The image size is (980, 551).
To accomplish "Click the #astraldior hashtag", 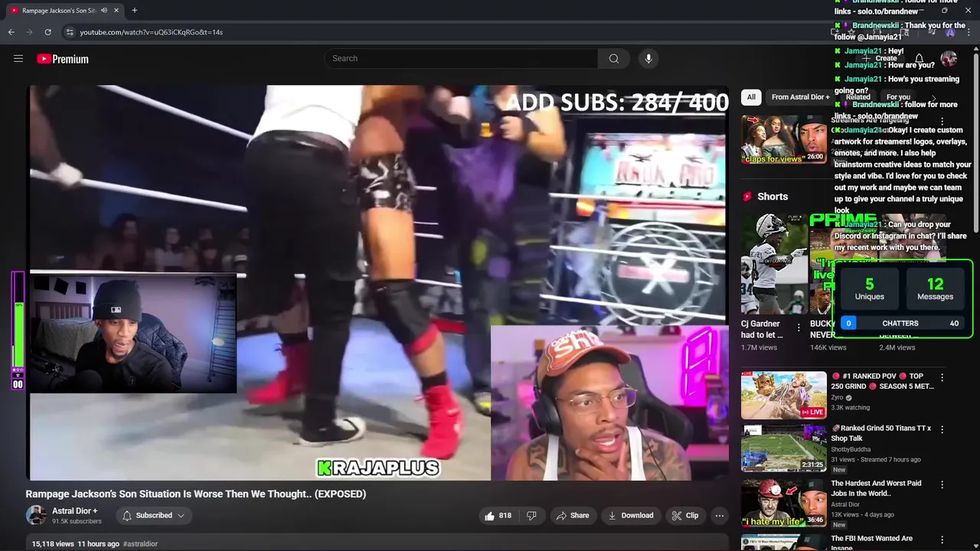I will tap(140, 544).
